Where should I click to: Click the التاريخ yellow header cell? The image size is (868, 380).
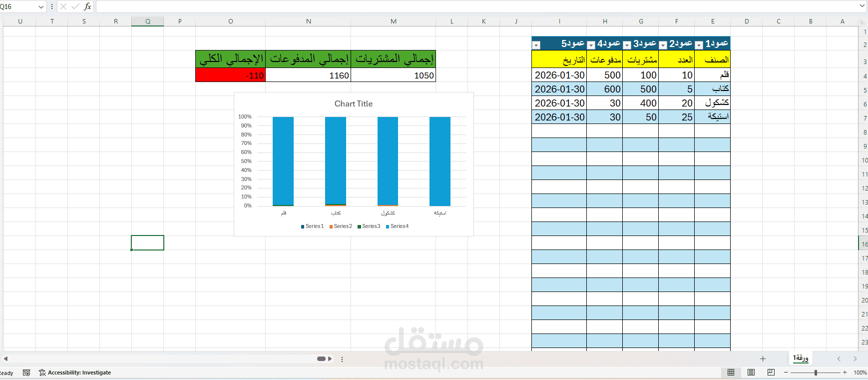coord(559,59)
